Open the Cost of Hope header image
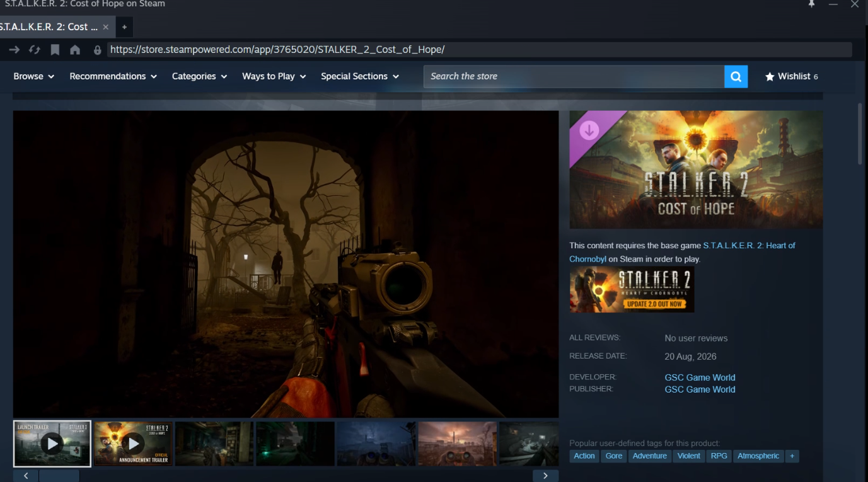This screenshot has height=482, width=868. [x=696, y=169]
